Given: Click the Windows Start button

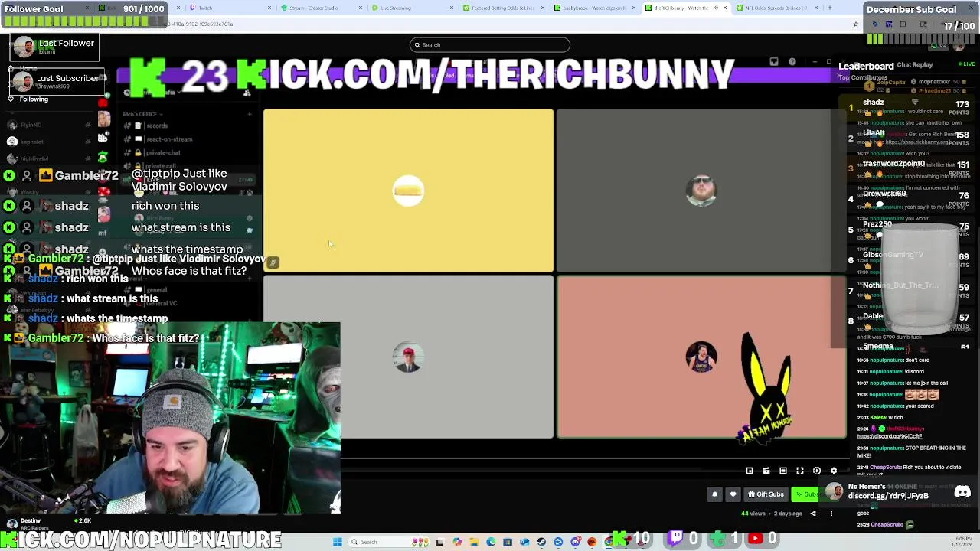Looking at the screenshot, I should coord(337,542).
